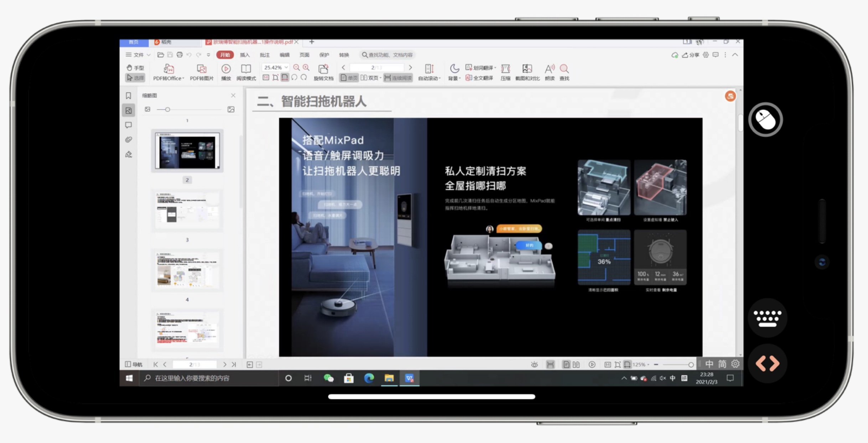Go to next page arrow in ribbon

(410, 67)
